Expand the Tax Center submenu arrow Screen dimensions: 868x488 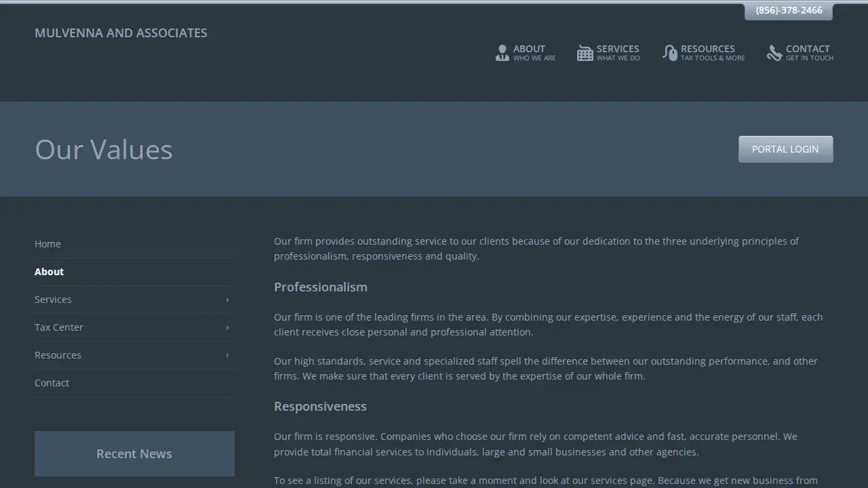[227, 327]
